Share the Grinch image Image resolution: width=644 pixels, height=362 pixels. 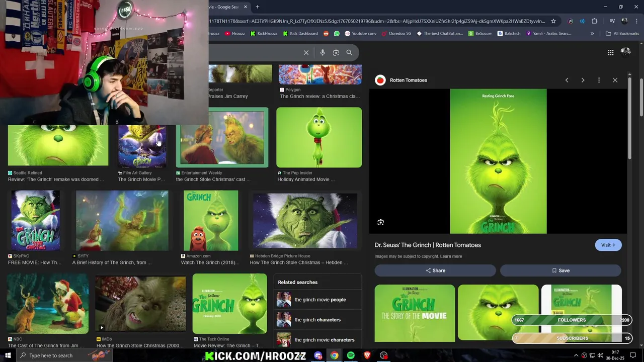[435, 270]
